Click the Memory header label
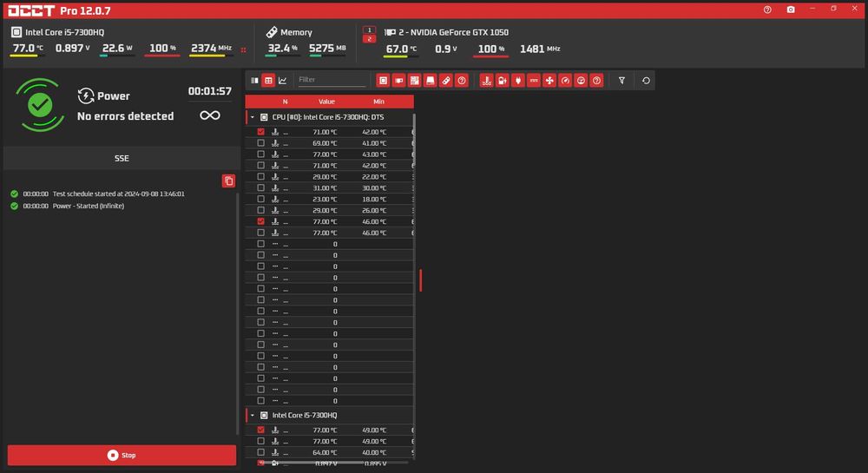Image resolution: width=868 pixels, height=473 pixels. point(296,32)
